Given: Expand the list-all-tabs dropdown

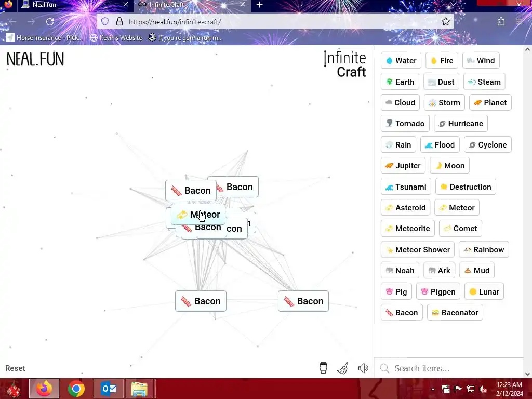Looking at the screenshot, I should (453, 4).
